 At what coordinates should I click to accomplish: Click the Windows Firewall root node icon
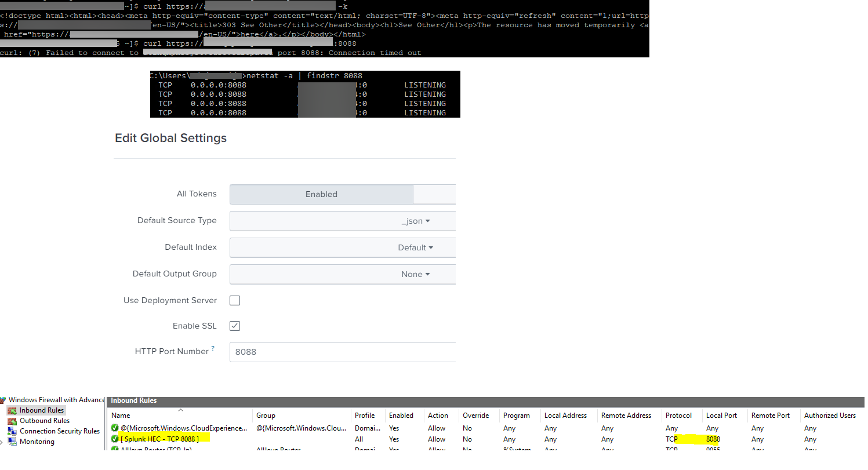point(3,400)
